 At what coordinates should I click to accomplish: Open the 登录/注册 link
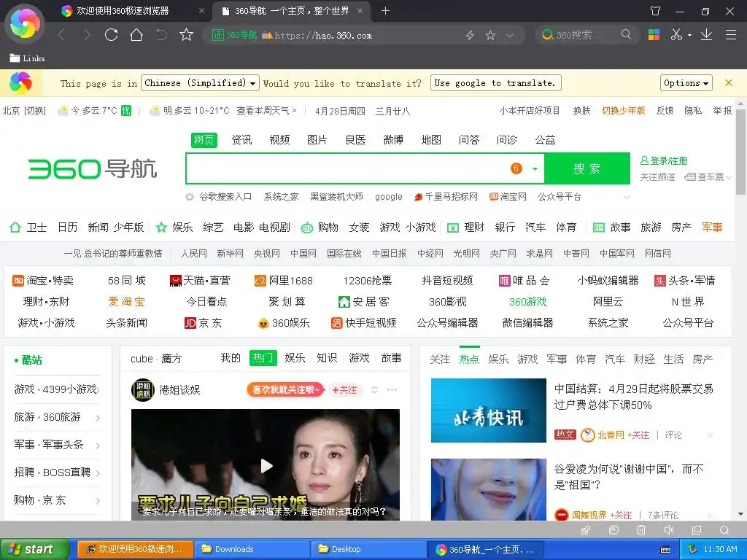point(664,160)
